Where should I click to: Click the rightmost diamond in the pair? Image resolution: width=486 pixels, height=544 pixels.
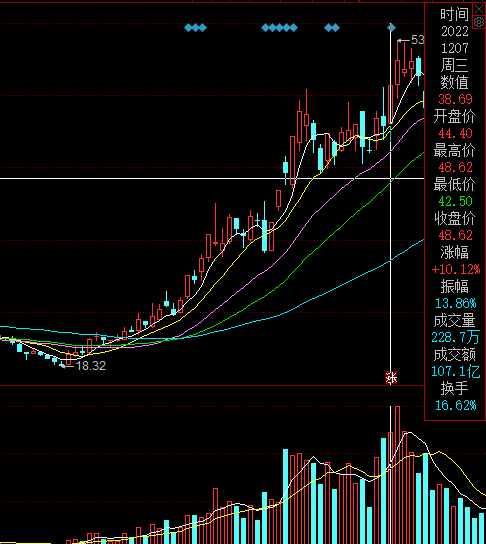click(335, 28)
